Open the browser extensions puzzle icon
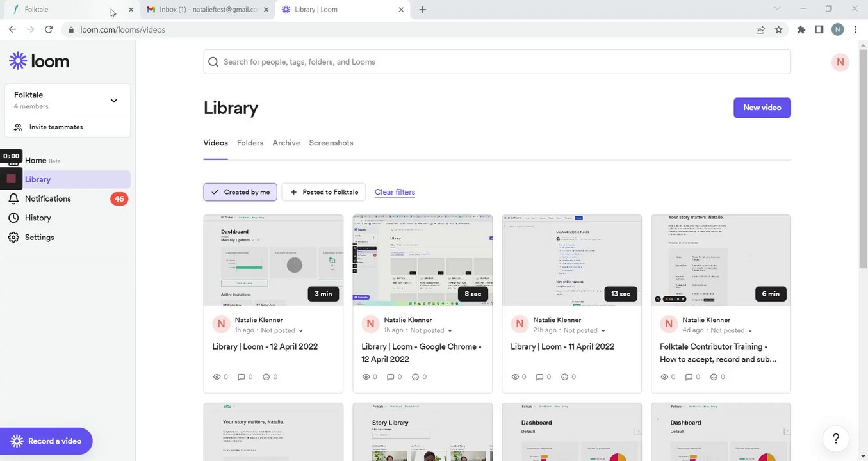The image size is (868, 461). point(801,29)
